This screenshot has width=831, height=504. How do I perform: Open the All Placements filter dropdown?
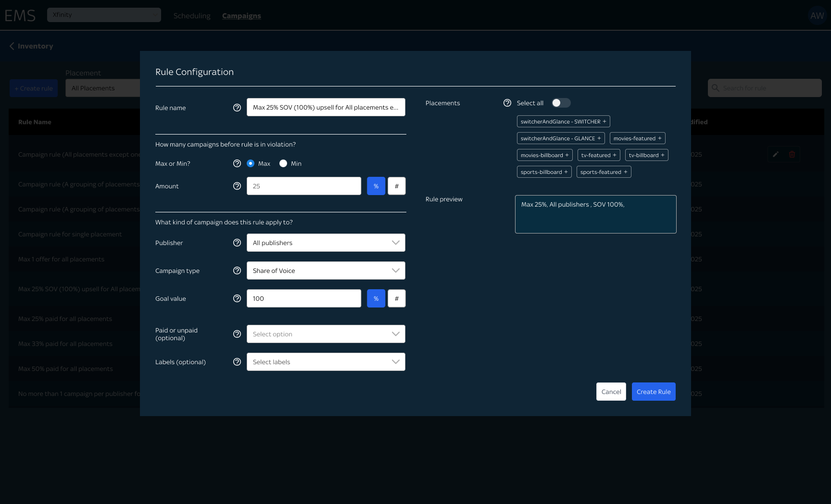(103, 88)
